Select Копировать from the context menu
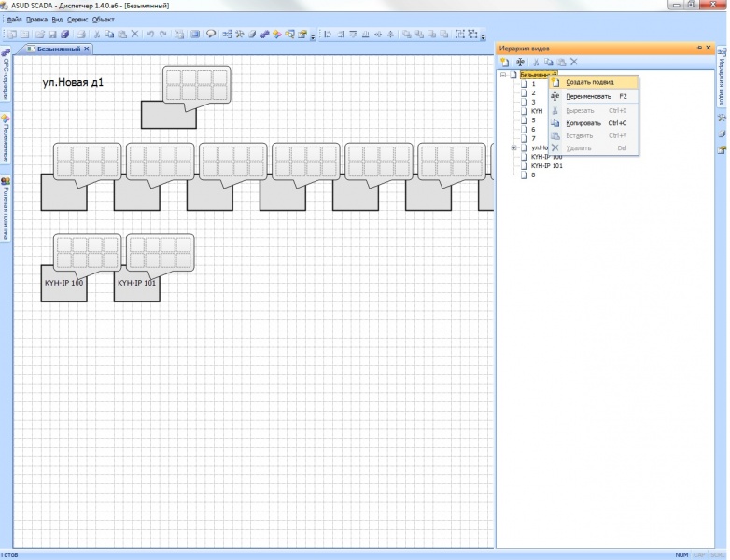Screen dimensions: 730x560 583,123
